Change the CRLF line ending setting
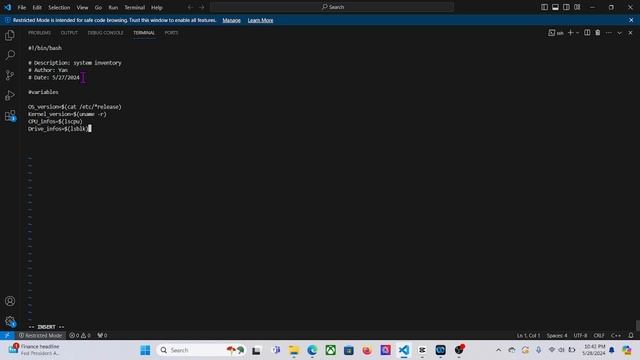 599,336
